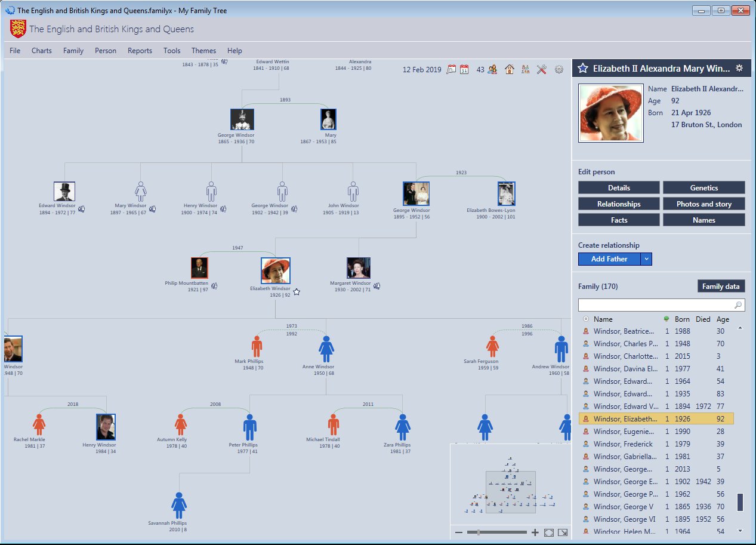Viewport: 756px width, 545px height.
Task: Open the Themes menu
Action: [x=203, y=51]
